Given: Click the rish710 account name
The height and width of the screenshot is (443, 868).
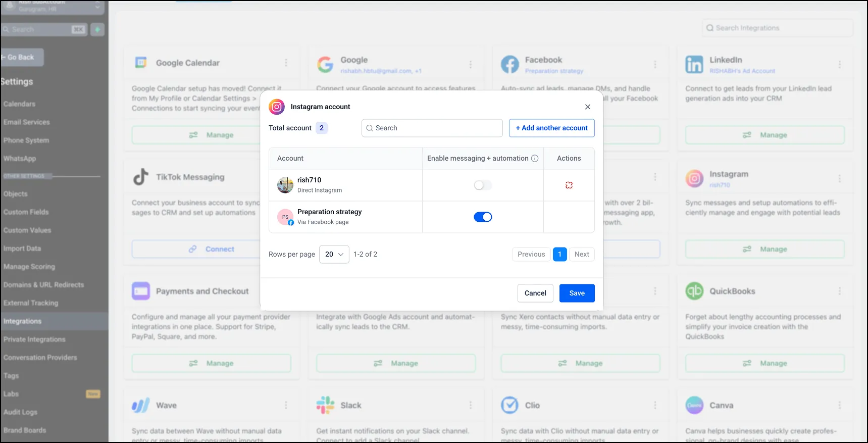Looking at the screenshot, I should coord(309,180).
